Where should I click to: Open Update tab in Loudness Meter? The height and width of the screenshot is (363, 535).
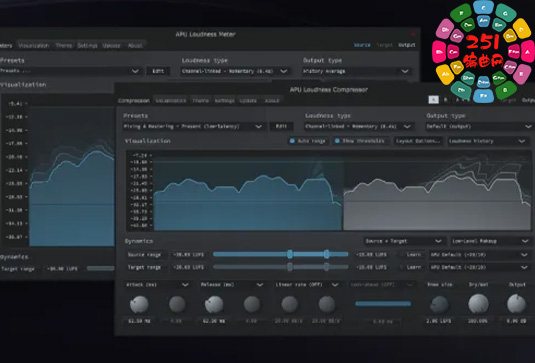[111, 45]
